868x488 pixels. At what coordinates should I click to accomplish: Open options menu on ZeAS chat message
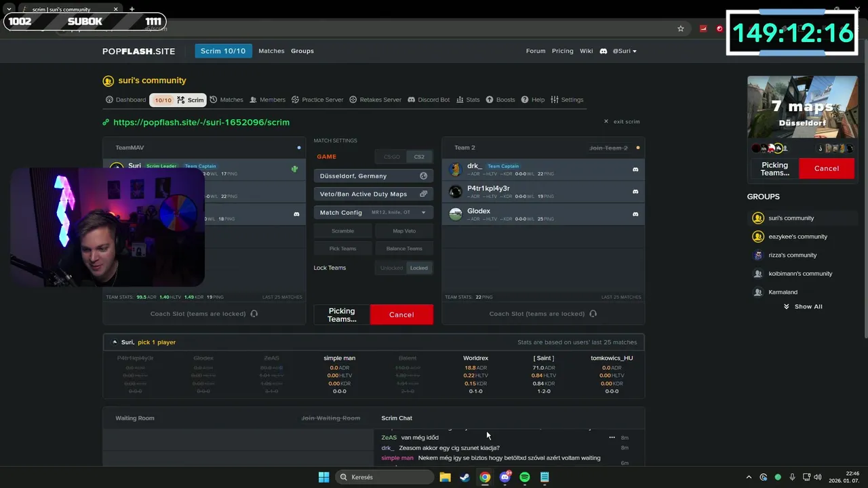(612, 438)
